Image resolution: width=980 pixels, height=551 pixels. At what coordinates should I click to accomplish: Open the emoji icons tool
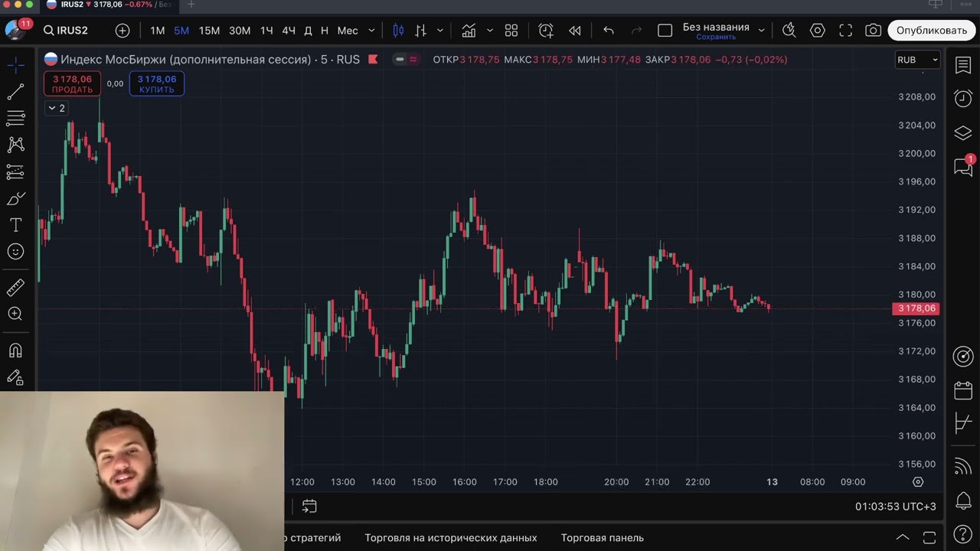15,252
